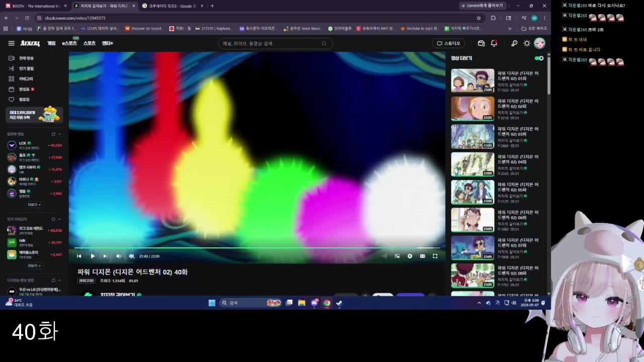Refresh the popular categories list
This screenshot has height=362, width=644.
(x=53, y=219)
